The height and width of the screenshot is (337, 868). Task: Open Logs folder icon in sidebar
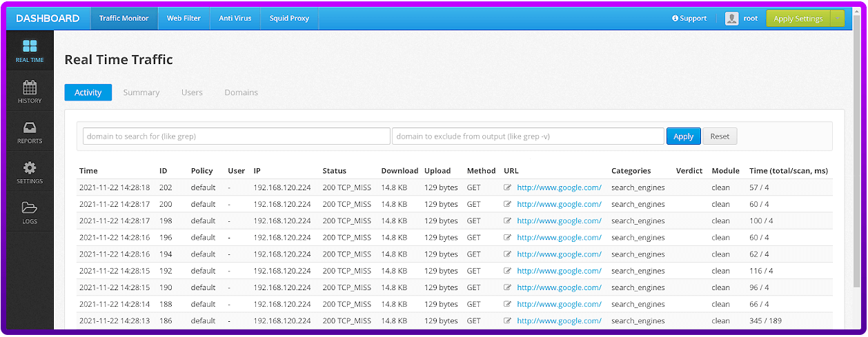click(x=30, y=208)
